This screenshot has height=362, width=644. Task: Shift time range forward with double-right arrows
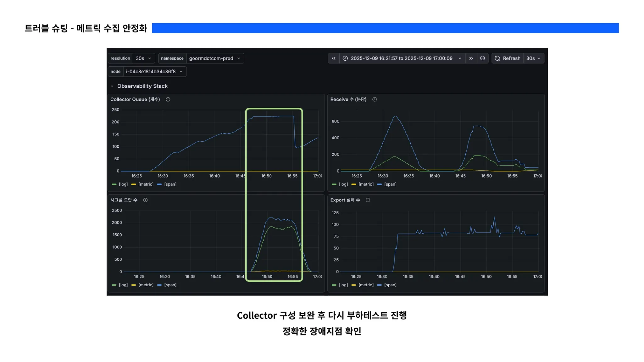pos(471,58)
